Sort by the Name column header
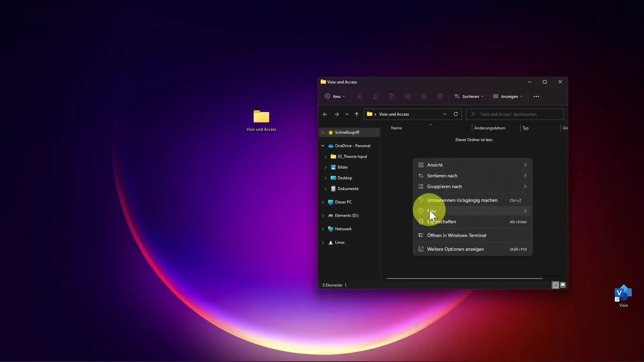Image resolution: width=644 pixels, height=362 pixels. coord(396,128)
